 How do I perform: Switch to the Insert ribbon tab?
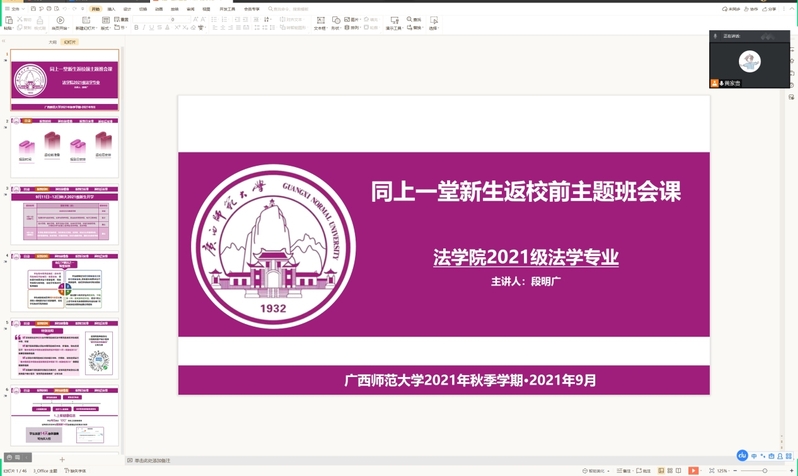[x=111, y=9]
